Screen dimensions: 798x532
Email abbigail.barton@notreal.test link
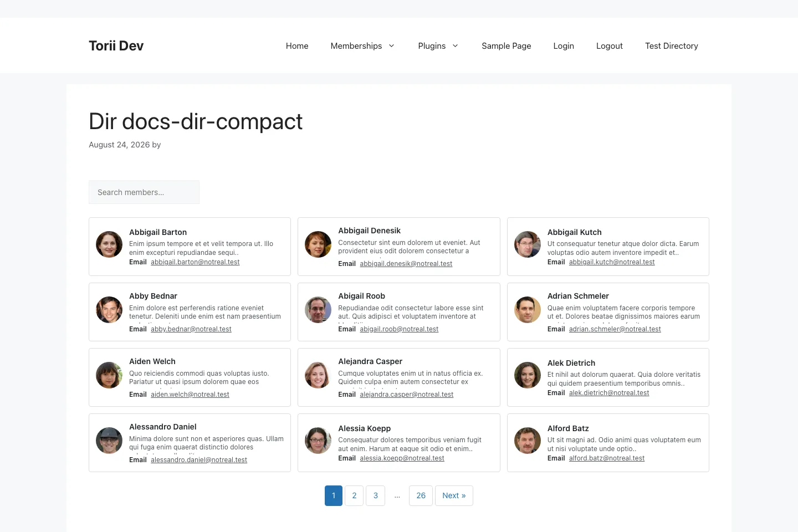click(195, 262)
